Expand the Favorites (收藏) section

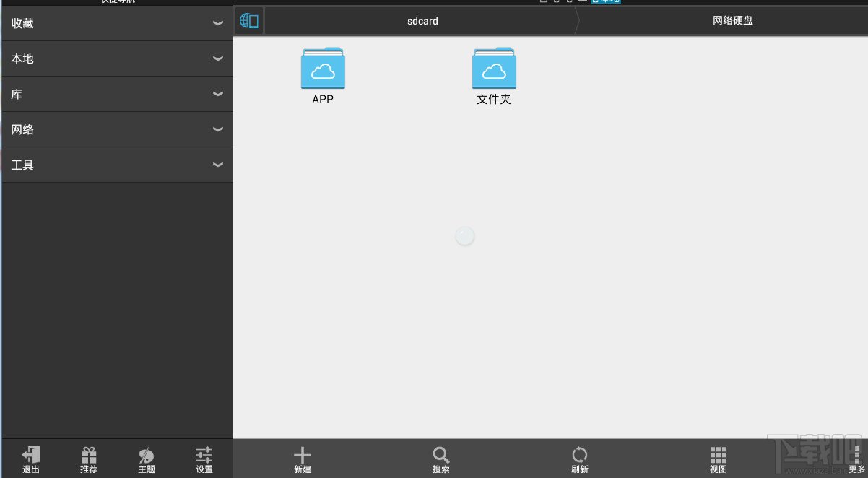pyautogui.click(x=117, y=23)
